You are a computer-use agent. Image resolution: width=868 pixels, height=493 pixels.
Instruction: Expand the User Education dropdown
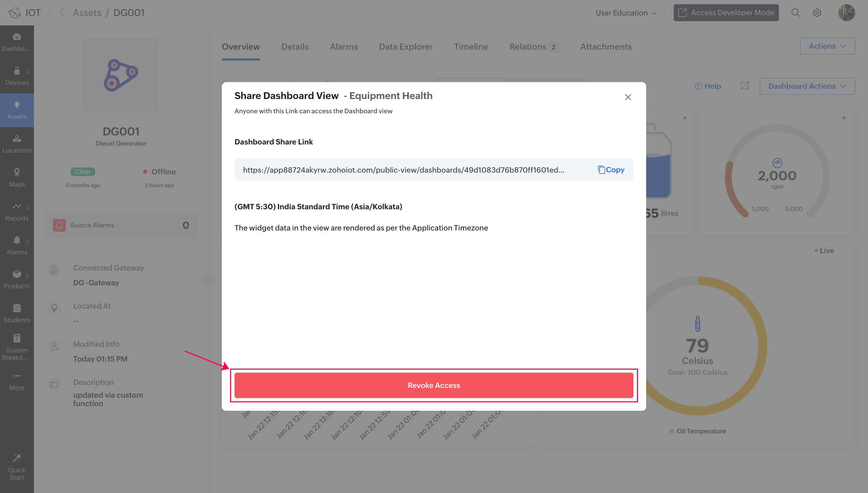coord(626,13)
